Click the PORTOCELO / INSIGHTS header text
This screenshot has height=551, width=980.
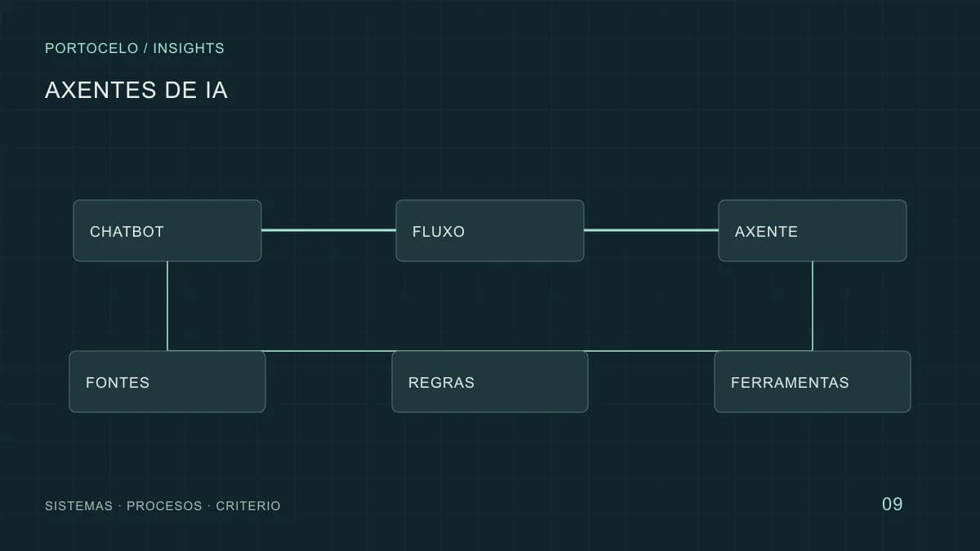(x=135, y=48)
